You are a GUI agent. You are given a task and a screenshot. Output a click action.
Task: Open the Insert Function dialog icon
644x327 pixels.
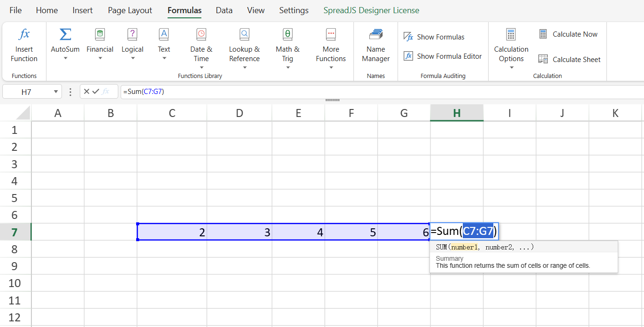point(24,34)
